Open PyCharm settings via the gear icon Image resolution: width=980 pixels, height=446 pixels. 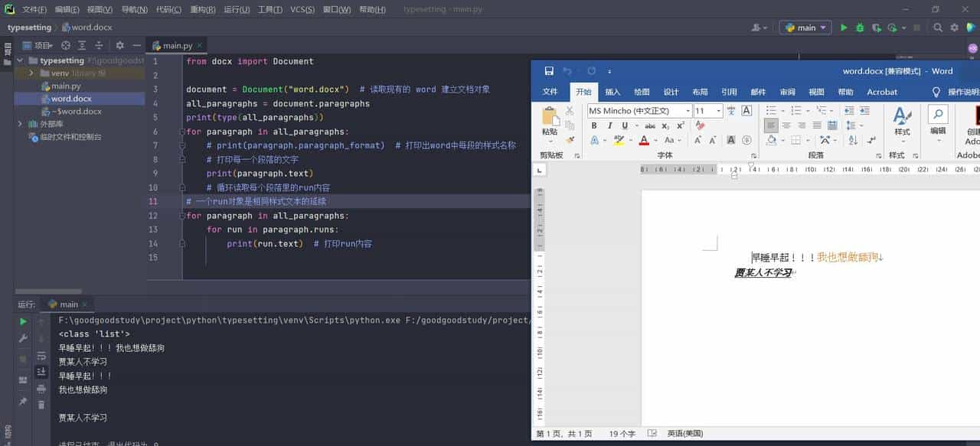tap(955, 27)
